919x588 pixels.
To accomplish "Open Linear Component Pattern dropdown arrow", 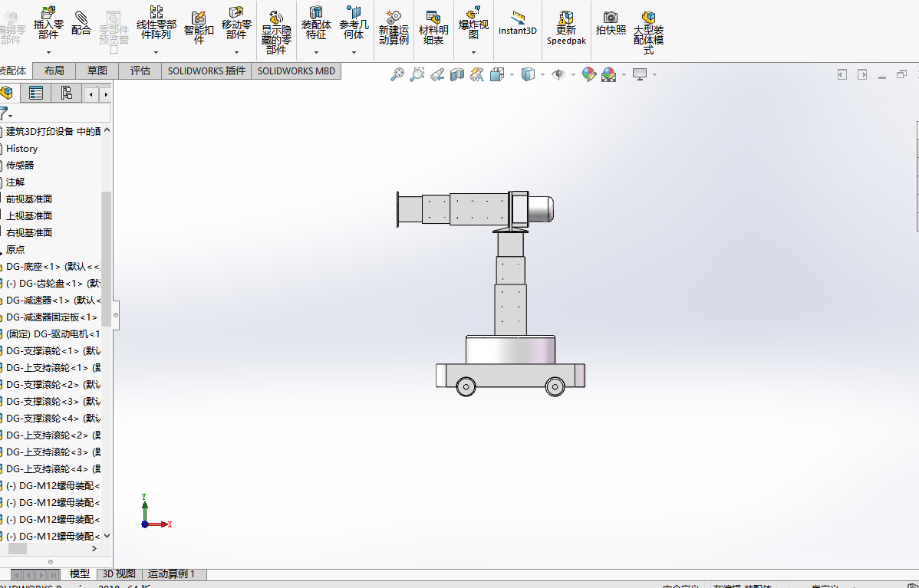I will (x=156, y=53).
